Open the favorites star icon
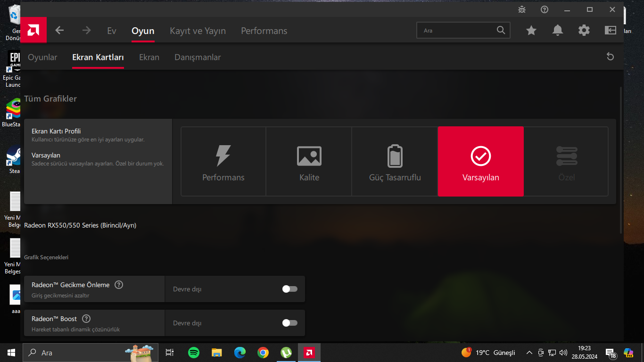Viewport: 644px width, 362px height. click(x=531, y=30)
